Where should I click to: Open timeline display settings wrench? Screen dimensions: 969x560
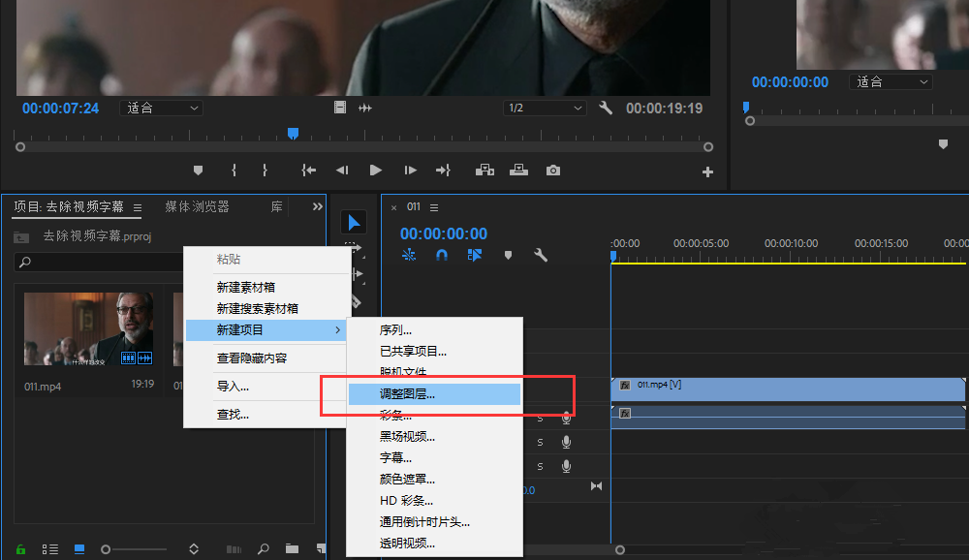click(540, 255)
